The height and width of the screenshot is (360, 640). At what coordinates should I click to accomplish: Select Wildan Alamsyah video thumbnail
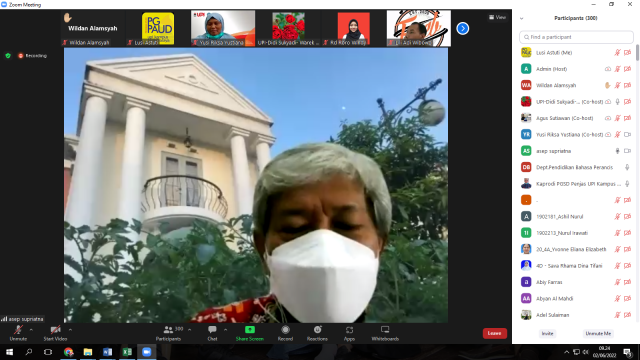[92, 29]
